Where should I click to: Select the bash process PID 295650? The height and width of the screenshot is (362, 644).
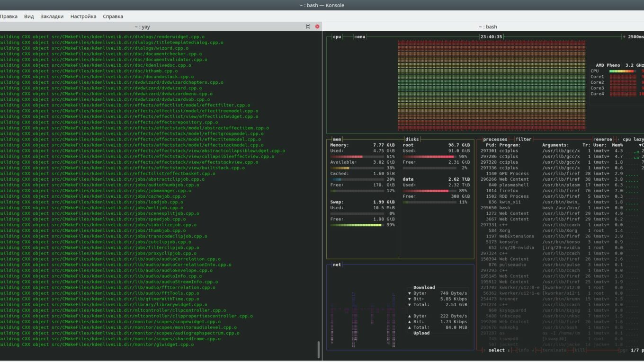click(562, 208)
